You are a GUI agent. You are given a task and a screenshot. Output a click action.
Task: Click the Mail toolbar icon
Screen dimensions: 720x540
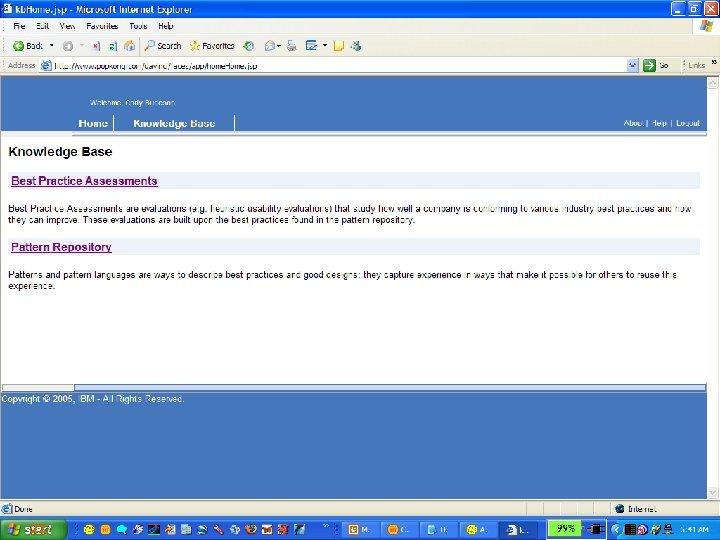pyautogui.click(x=270, y=45)
